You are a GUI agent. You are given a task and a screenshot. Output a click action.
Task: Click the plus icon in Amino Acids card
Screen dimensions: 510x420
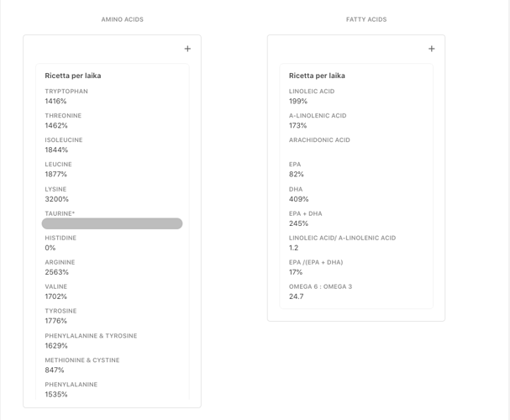tap(187, 49)
